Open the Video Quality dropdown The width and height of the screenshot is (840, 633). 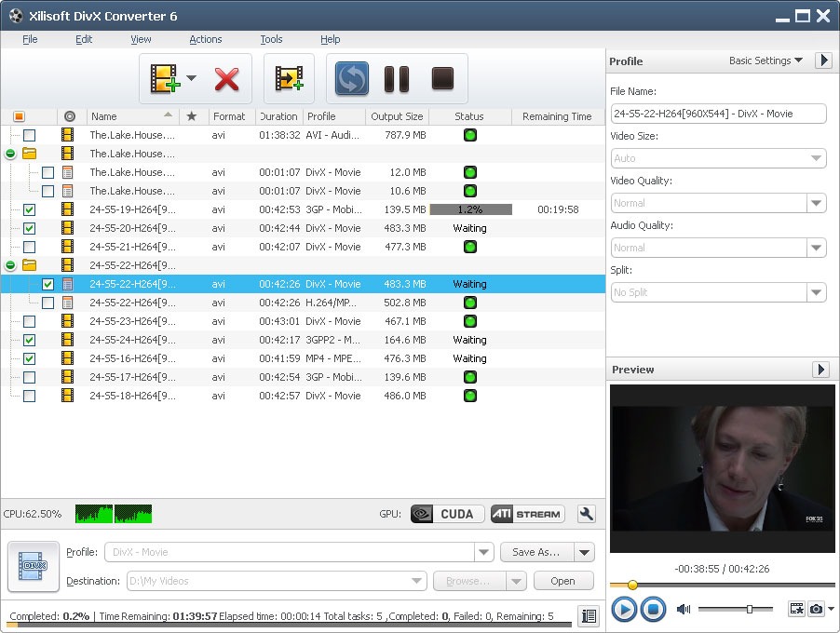[x=816, y=203]
